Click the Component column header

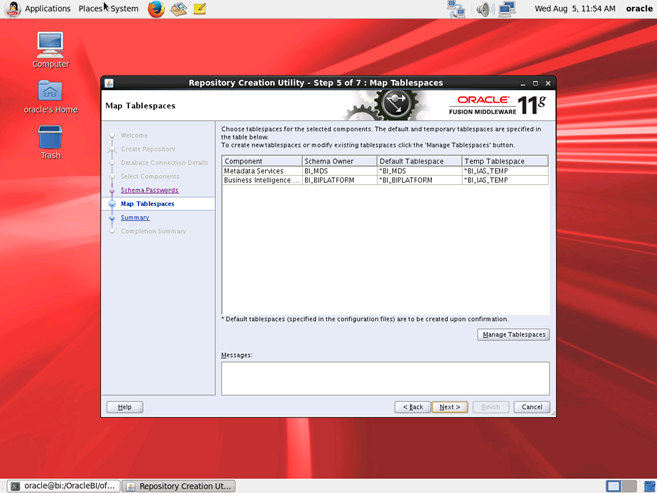[x=262, y=161]
